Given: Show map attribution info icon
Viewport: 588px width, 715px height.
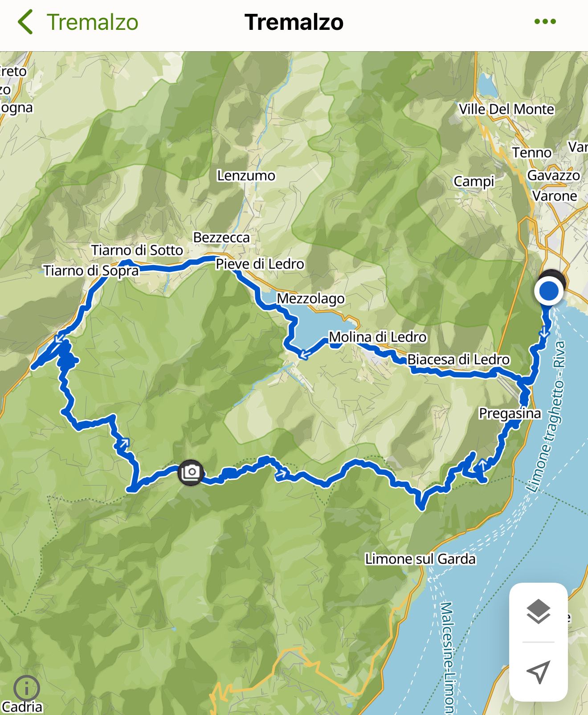Looking at the screenshot, I should (x=26, y=688).
